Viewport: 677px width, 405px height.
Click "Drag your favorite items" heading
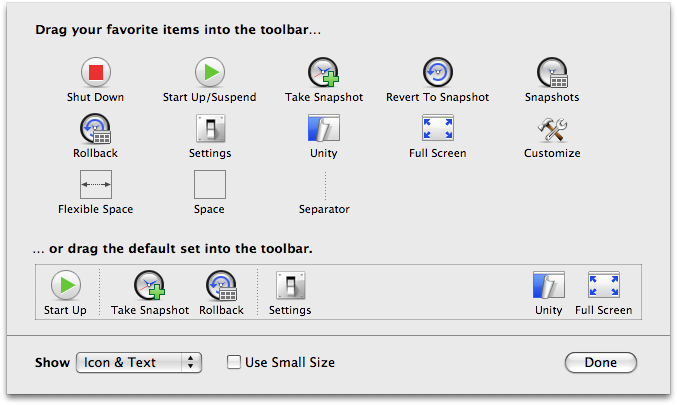[x=178, y=30]
